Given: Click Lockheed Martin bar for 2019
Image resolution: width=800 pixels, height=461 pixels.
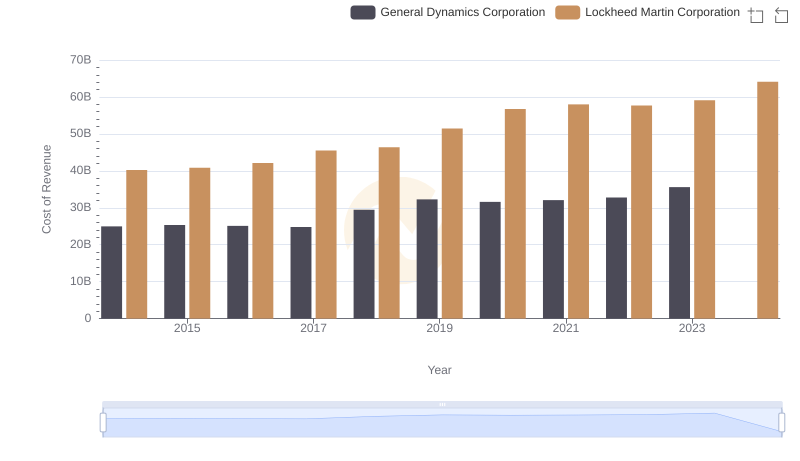Looking at the screenshot, I should (452, 223).
